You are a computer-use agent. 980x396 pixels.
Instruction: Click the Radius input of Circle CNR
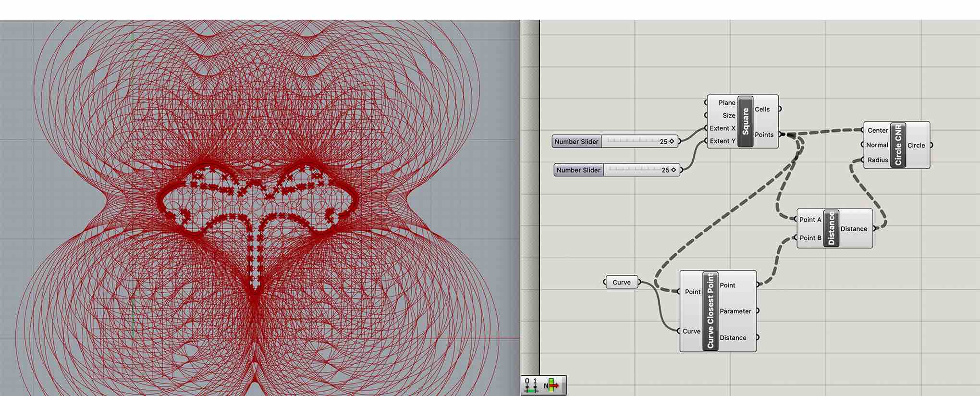click(878, 160)
